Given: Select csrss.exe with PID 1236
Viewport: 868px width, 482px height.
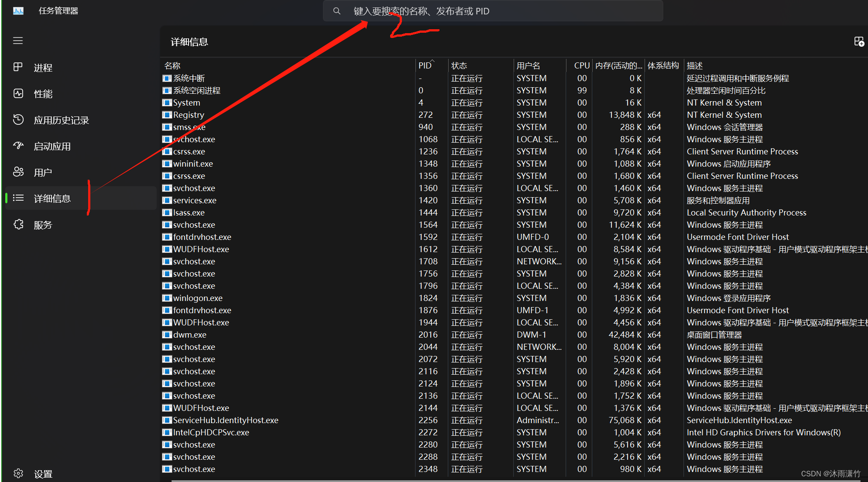Looking at the screenshot, I should click(515, 151).
